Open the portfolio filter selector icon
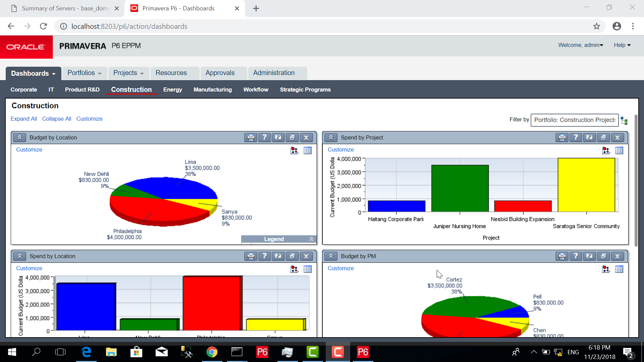Viewport: 644px width, 362px height. coord(624,121)
